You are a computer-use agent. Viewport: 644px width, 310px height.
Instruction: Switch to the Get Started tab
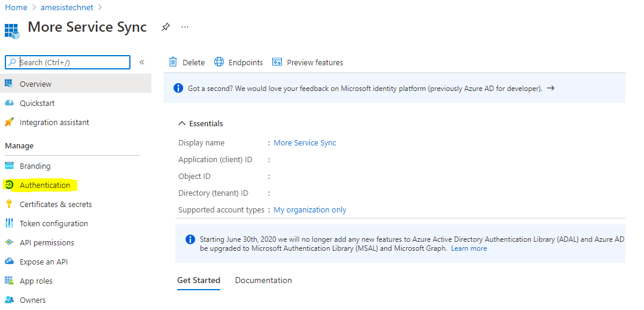pyautogui.click(x=198, y=281)
